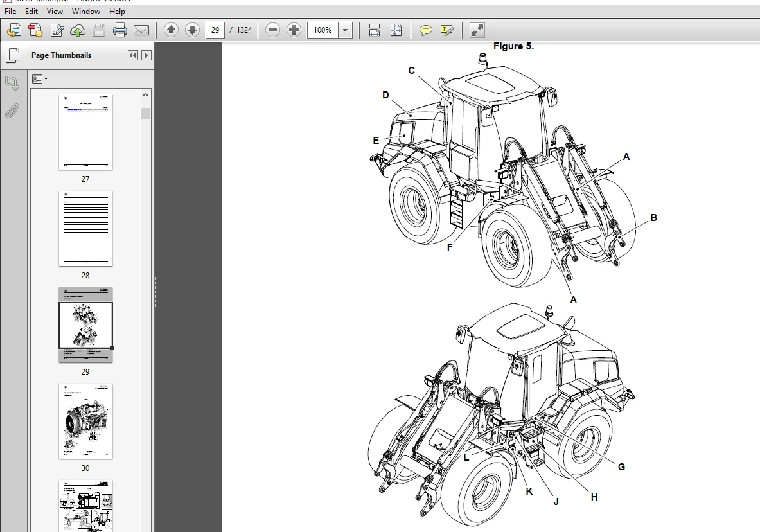Screen dimensions: 760x532
Task: Go to previous page with up arrow
Action: tap(171, 30)
